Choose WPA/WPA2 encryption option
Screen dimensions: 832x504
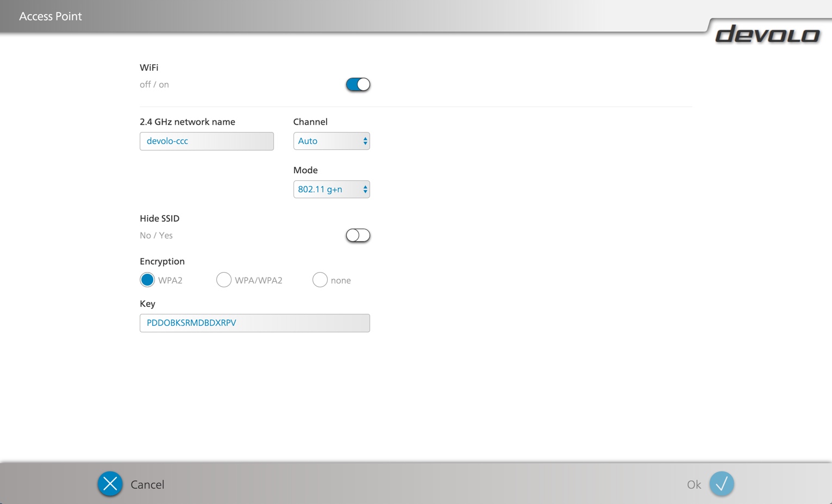pyautogui.click(x=224, y=280)
